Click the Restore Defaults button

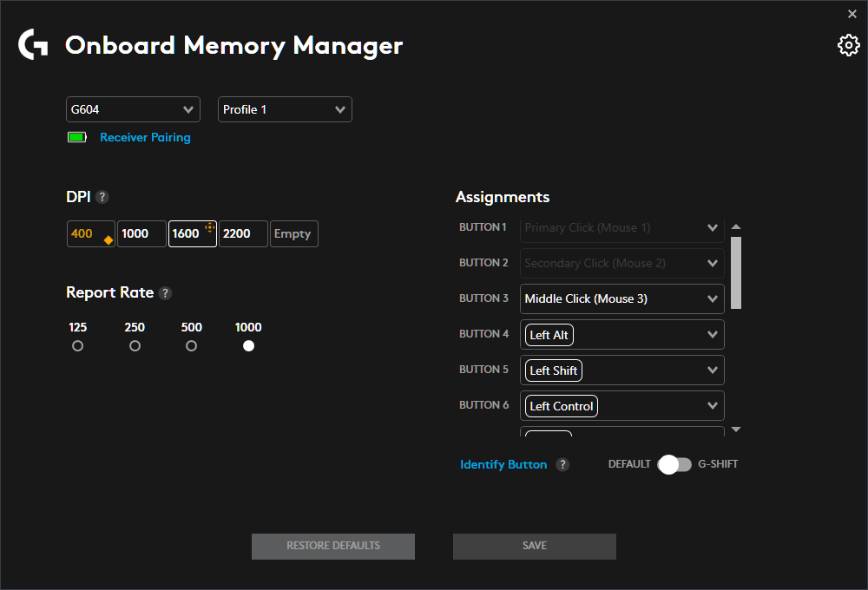click(x=333, y=547)
